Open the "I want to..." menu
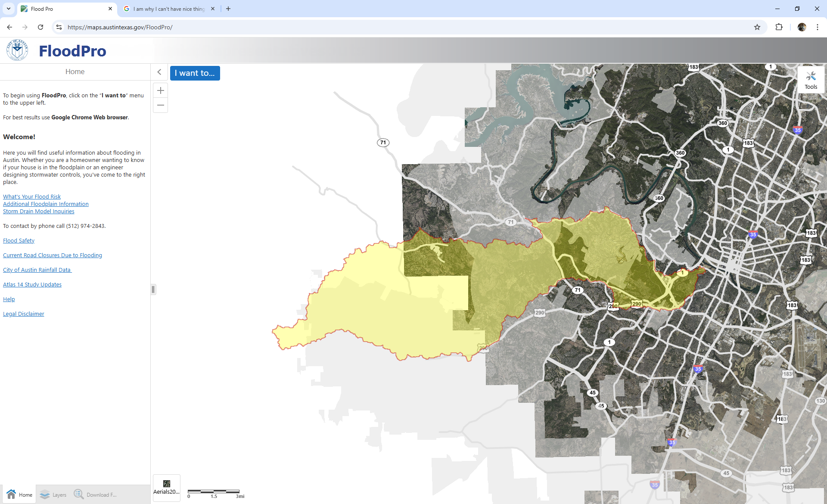The image size is (827, 504). coord(195,73)
